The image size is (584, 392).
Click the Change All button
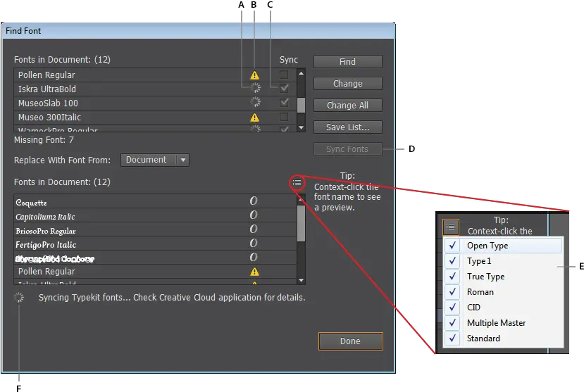click(x=348, y=106)
